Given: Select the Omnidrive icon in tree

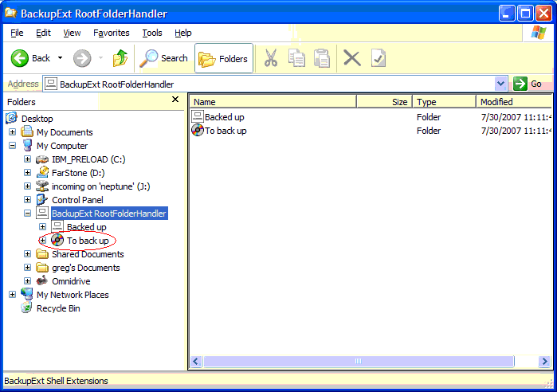Looking at the screenshot, I should [x=42, y=280].
